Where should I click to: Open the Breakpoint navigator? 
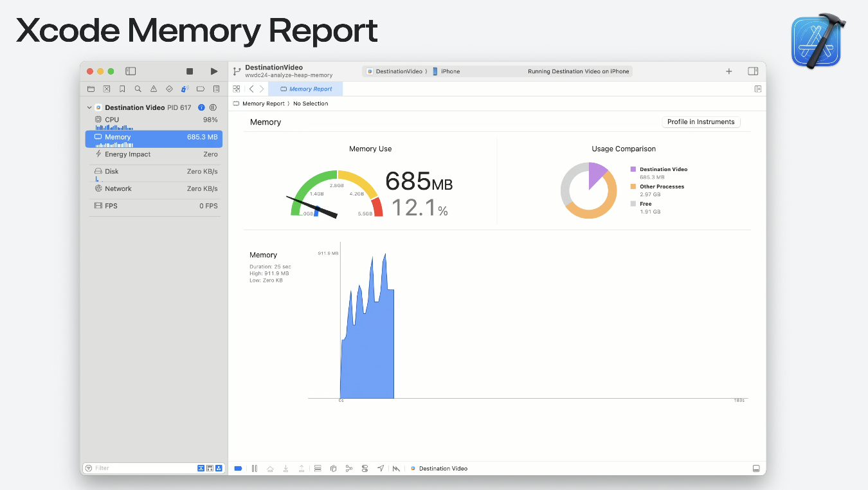click(201, 89)
